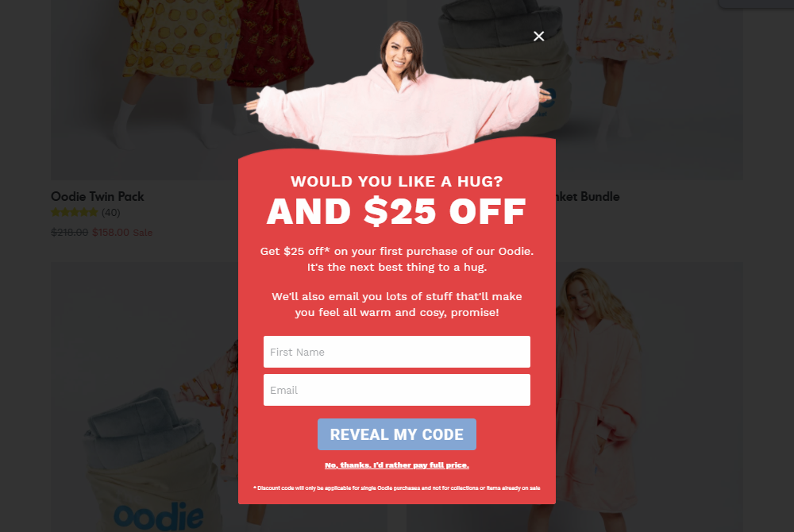Focus the First Name field
The image size is (794, 532).
[x=396, y=352]
